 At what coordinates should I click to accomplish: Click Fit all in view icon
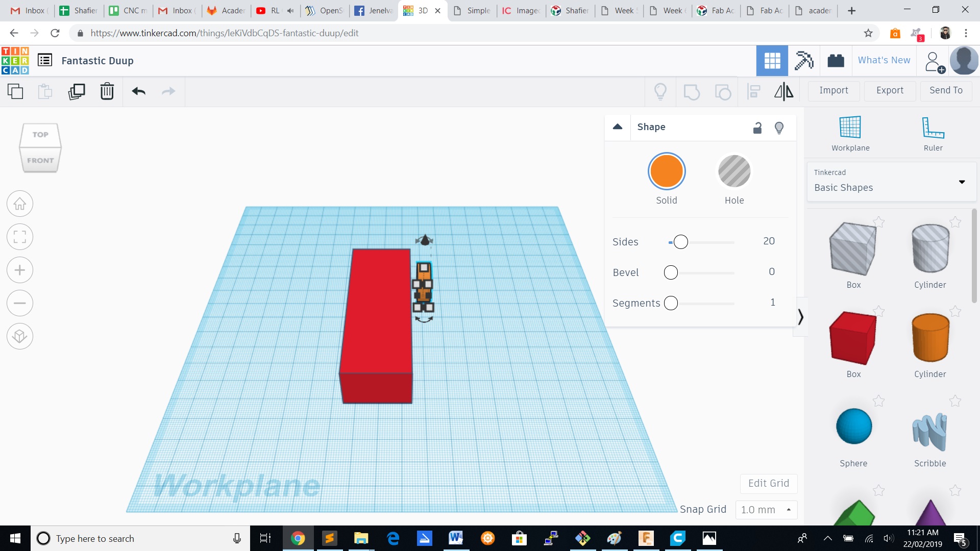20,237
